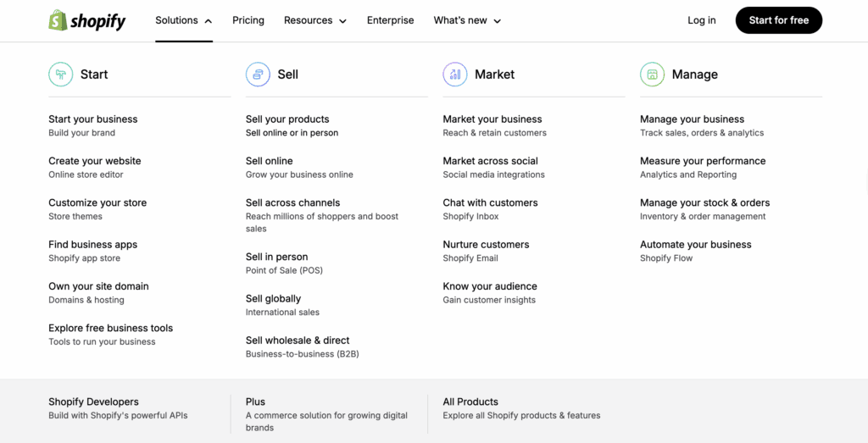Select Start your business
The width and height of the screenshot is (868, 443).
[x=93, y=119]
